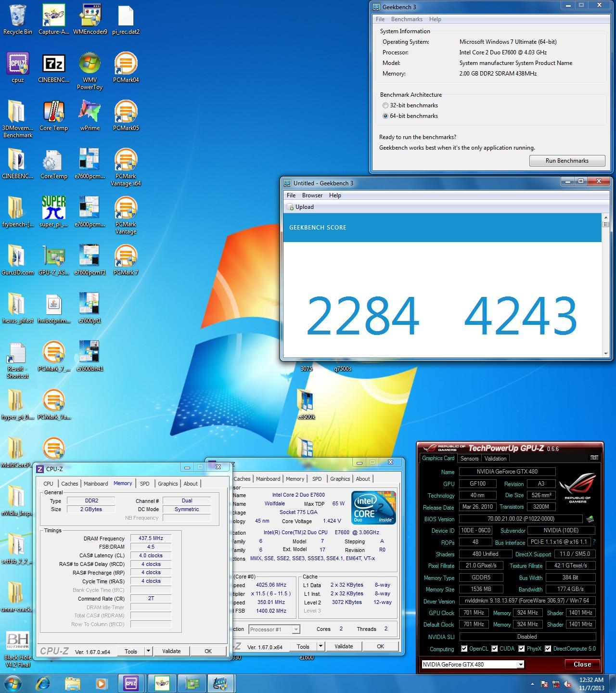The height and width of the screenshot is (693, 616).
Task: Toggle the CUDA checkbox in GPU-Z
Action: (x=495, y=649)
